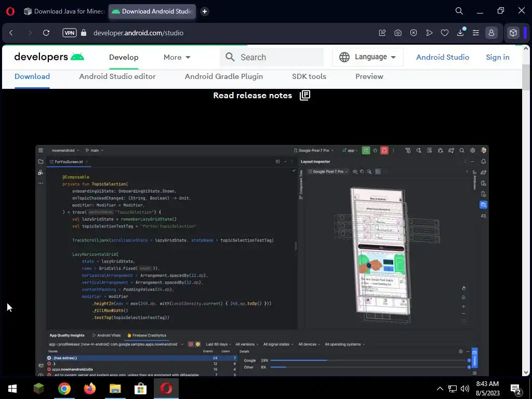The width and height of the screenshot is (532, 399).
Task: Open the notification center icon
Action: point(516,389)
